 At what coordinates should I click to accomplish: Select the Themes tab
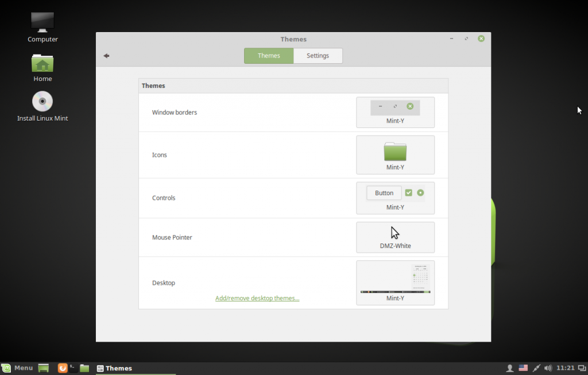pos(268,56)
